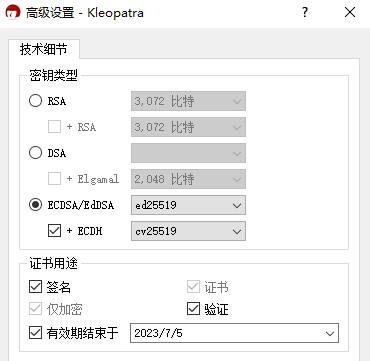The height and width of the screenshot is (361, 370).
Task: Click the + Elgamal subkey checkbox
Action: coord(54,179)
